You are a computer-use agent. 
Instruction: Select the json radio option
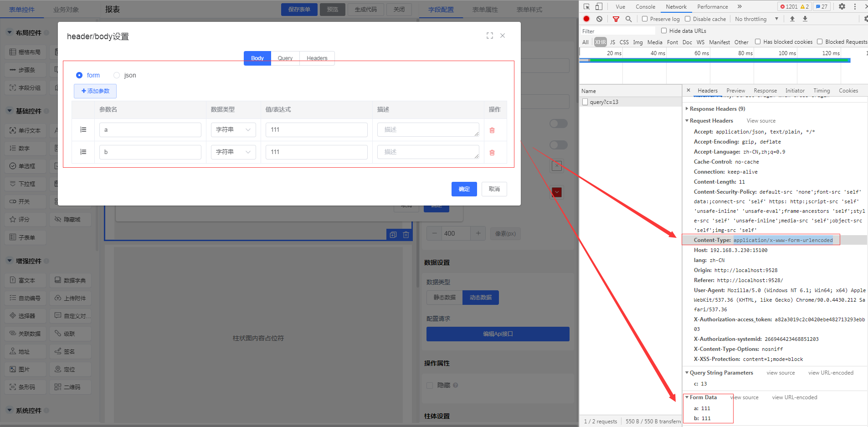(x=117, y=75)
